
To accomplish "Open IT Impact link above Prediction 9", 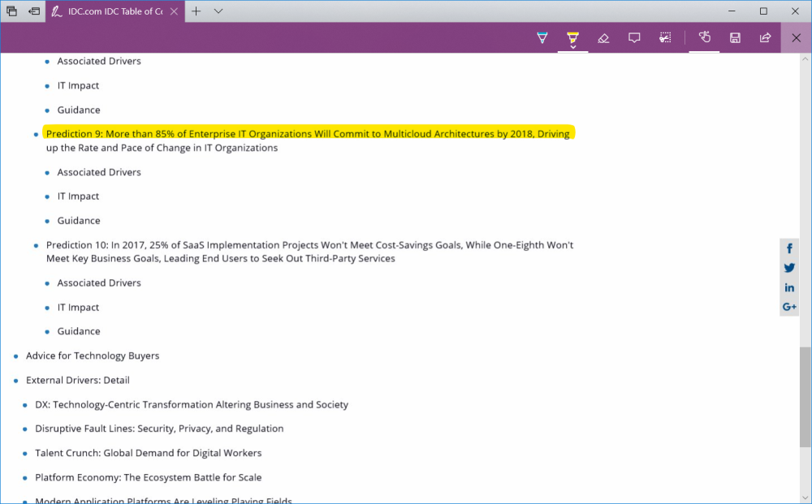I will (x=78, y=85).
